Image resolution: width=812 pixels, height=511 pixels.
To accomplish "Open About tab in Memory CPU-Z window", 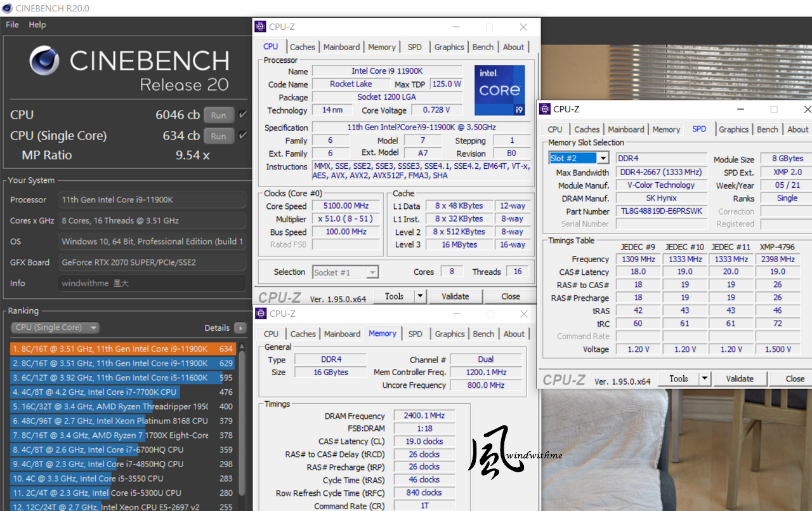I will [x=514, y=334].
